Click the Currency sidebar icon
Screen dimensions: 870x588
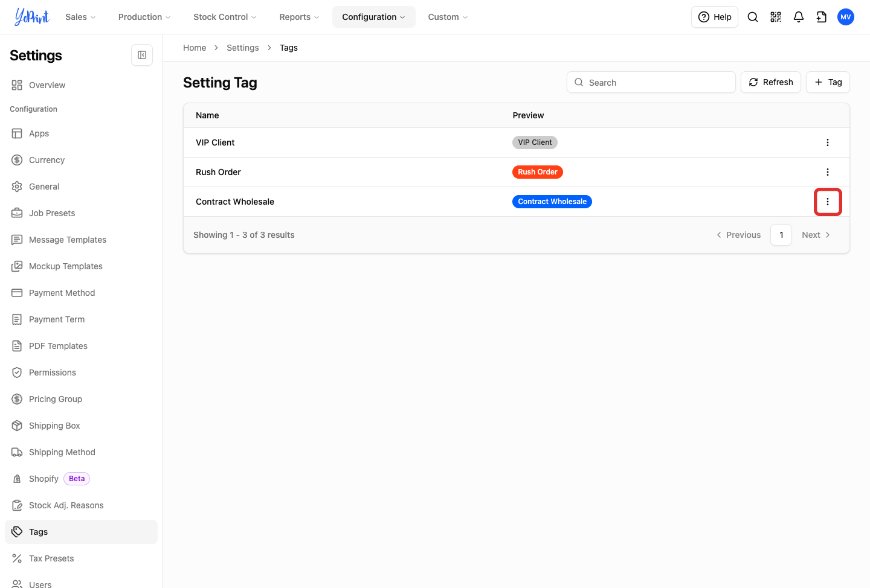click(x=17, y=160)
